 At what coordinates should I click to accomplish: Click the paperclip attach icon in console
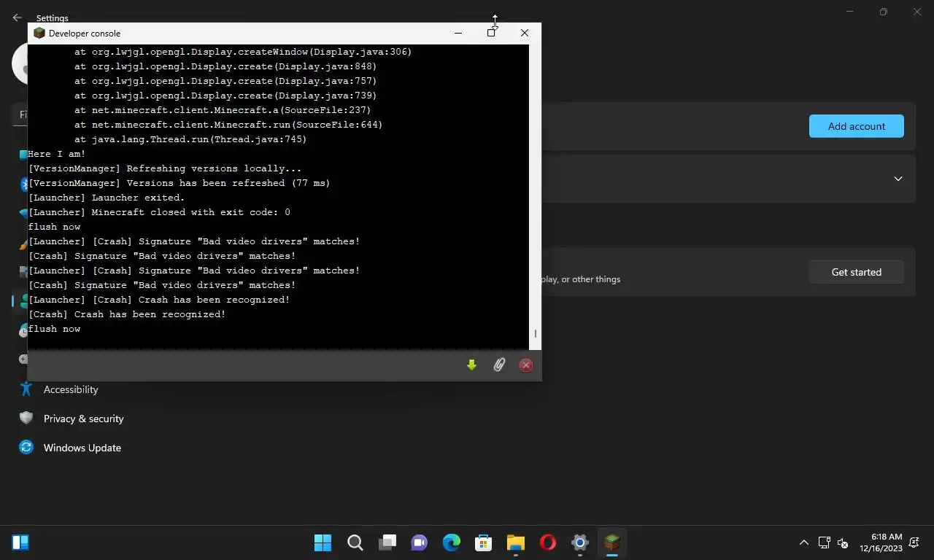point(499,365)
